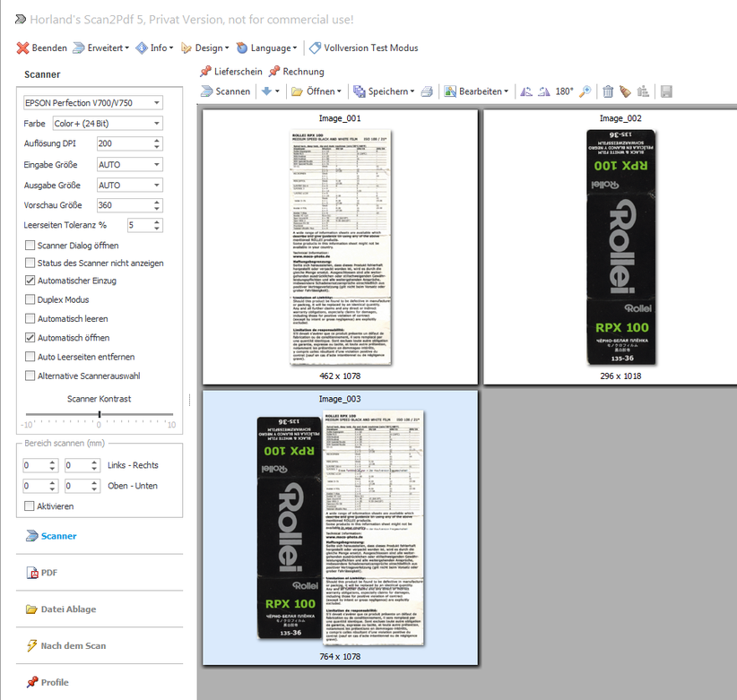The image size is (737, 700).
Task: Click the Links scan area input field
Action: pos(35,465)
